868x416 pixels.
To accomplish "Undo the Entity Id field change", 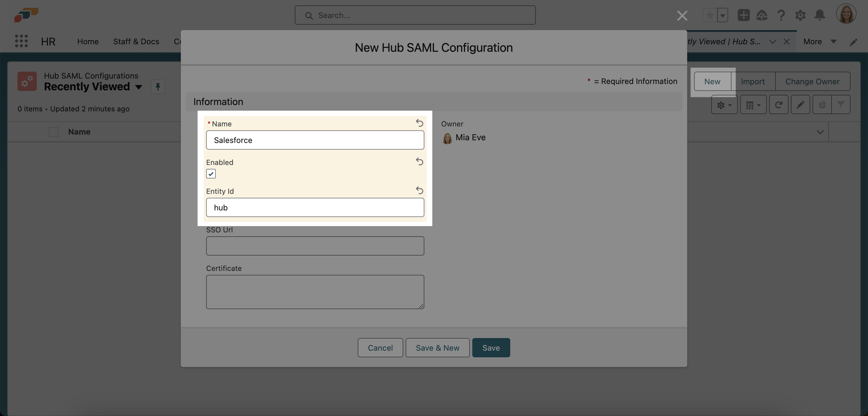I will [x=419, y=190].
